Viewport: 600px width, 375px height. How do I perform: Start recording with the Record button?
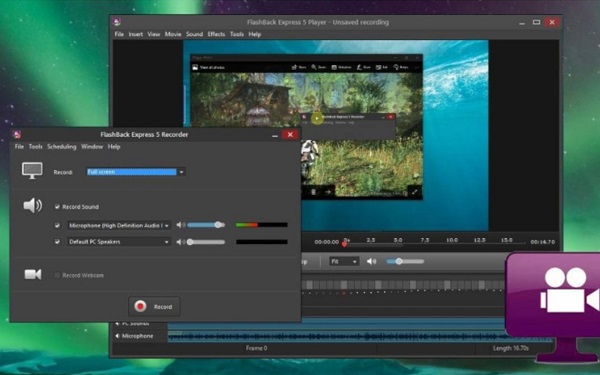154,307
